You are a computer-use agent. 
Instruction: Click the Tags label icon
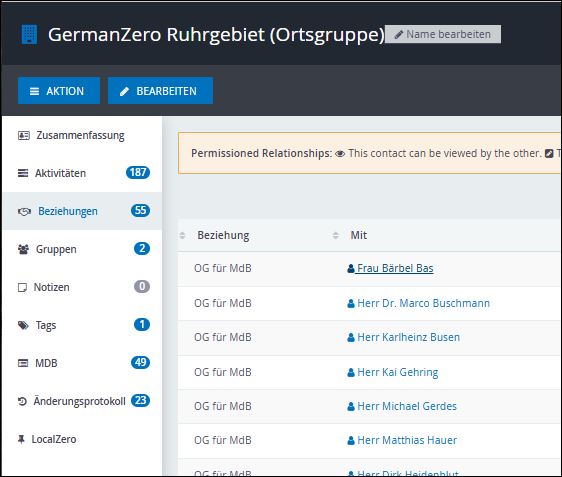coord(23,325)
